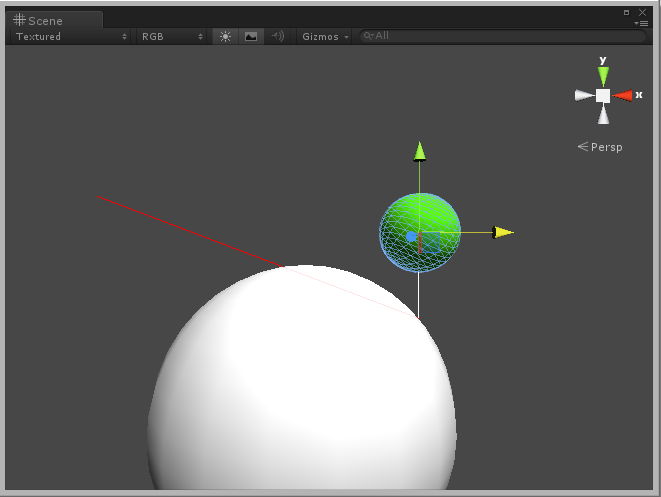
Task: Open the Gizmos dropdown menu
Action: tap(325, 37)
